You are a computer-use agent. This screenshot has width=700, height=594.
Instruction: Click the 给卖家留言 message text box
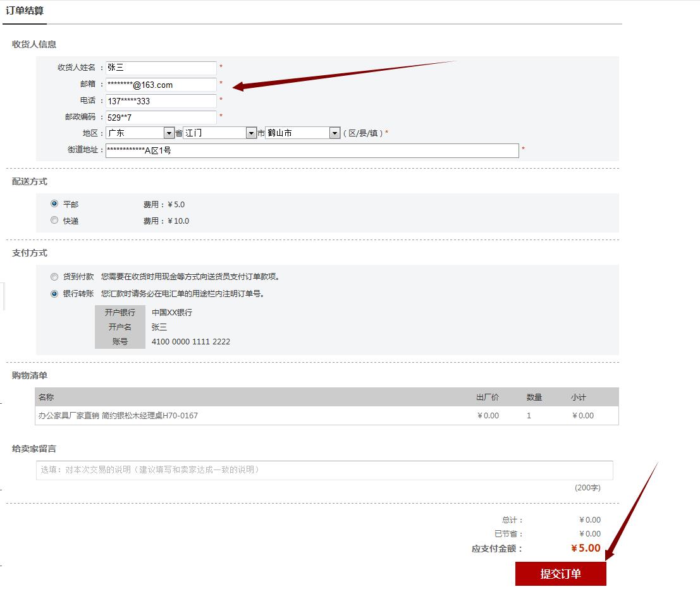(324, 470)
